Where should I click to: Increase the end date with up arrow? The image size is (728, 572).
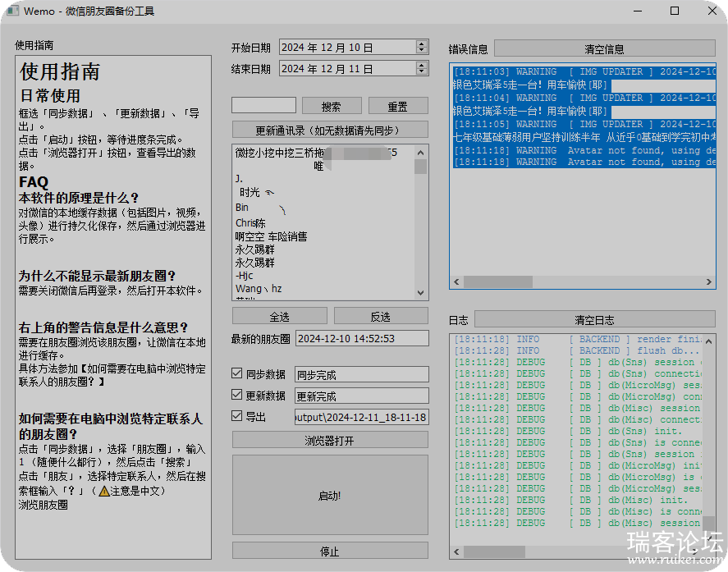click(421, 66)
